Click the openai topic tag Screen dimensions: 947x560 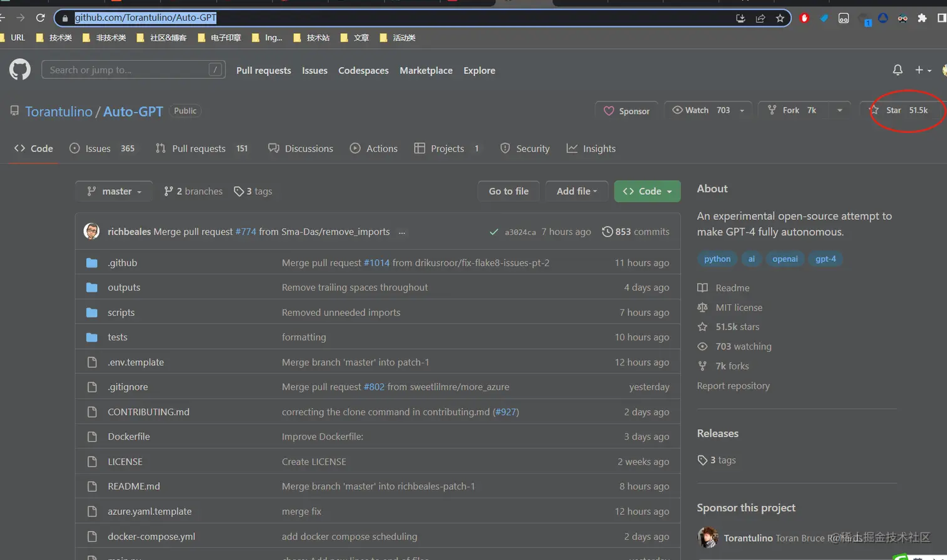pyautogui.click(x=785, y=259)
